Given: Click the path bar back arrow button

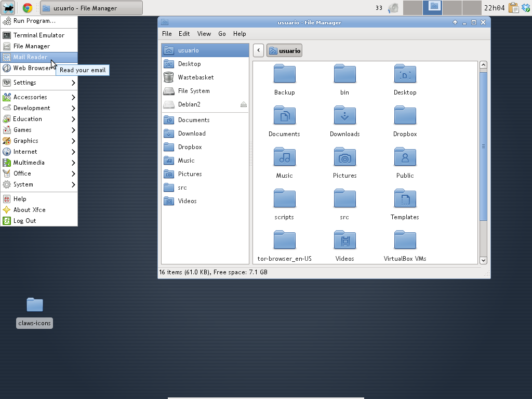Looking at the screenshot, I should pyautogui.click(x=258, y=50).
